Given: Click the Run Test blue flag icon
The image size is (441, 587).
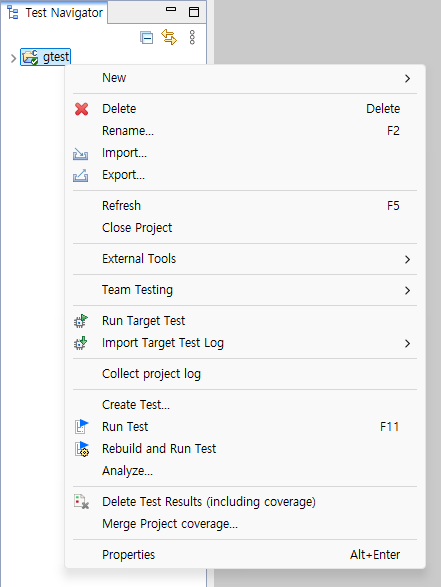Looking at the screenshot, I should [81, 426].
